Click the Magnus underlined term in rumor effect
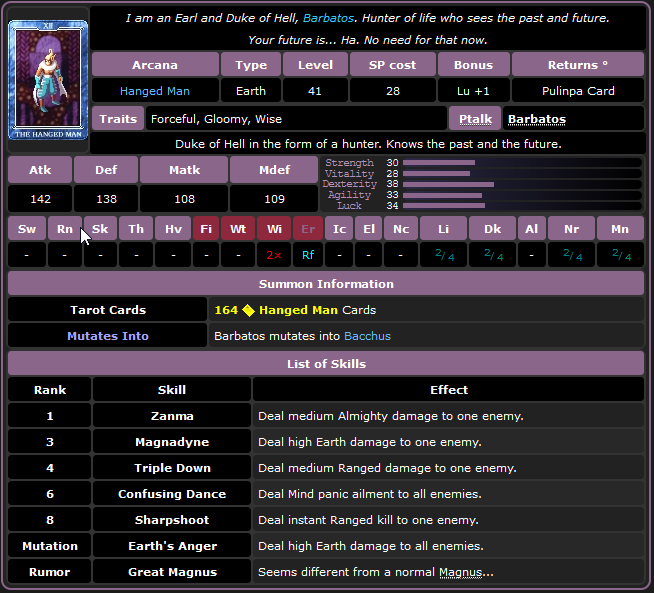Screen dimensions: 654x593 coord(460,572)
